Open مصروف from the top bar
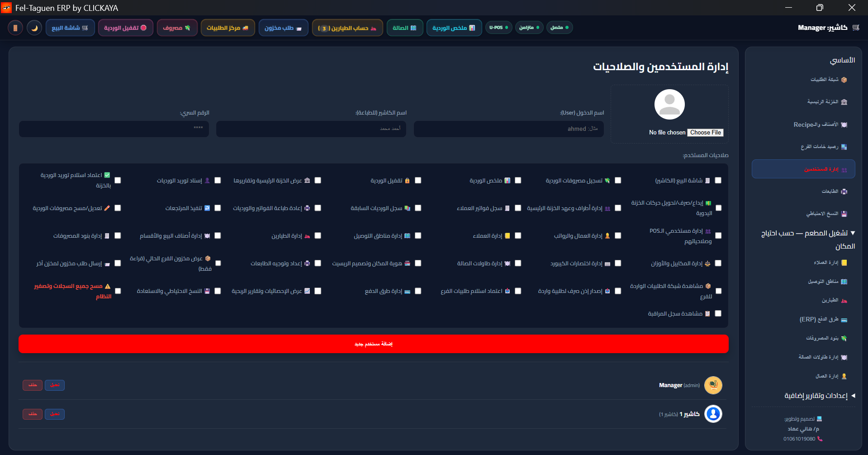This screenshot has width=868, height=455. point(177,28)
